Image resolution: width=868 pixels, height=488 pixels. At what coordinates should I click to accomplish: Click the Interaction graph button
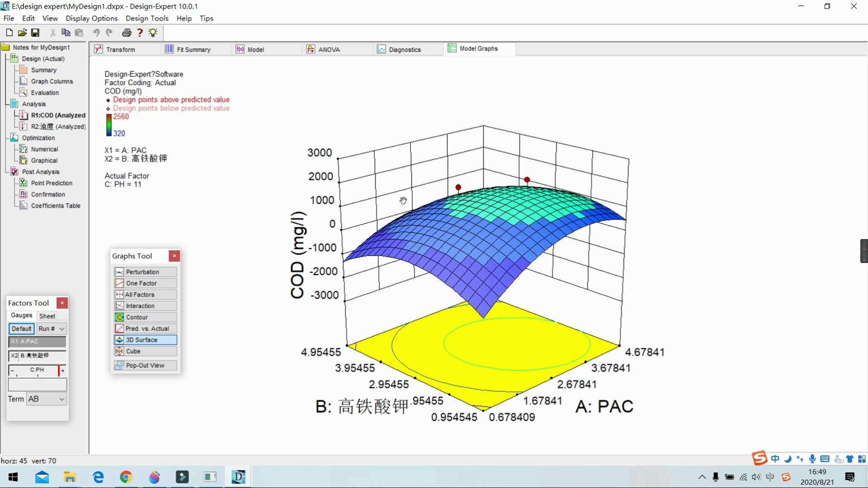[x=145, y=306]
